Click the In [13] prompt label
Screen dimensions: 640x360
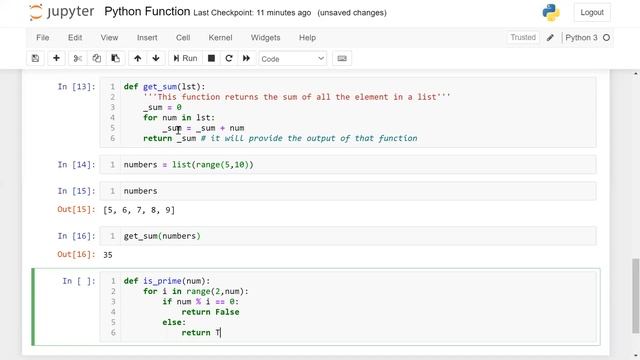(x=76, y=87)
